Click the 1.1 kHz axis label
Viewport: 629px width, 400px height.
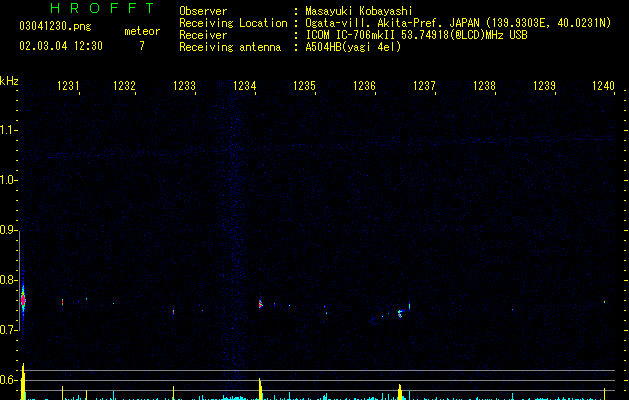[8, 130]
